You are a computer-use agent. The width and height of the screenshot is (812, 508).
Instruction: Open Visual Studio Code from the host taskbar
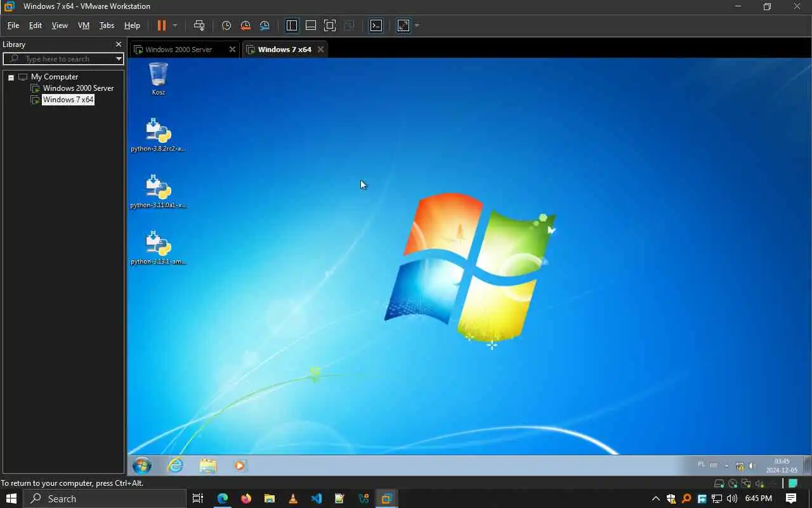click(316, 498)
